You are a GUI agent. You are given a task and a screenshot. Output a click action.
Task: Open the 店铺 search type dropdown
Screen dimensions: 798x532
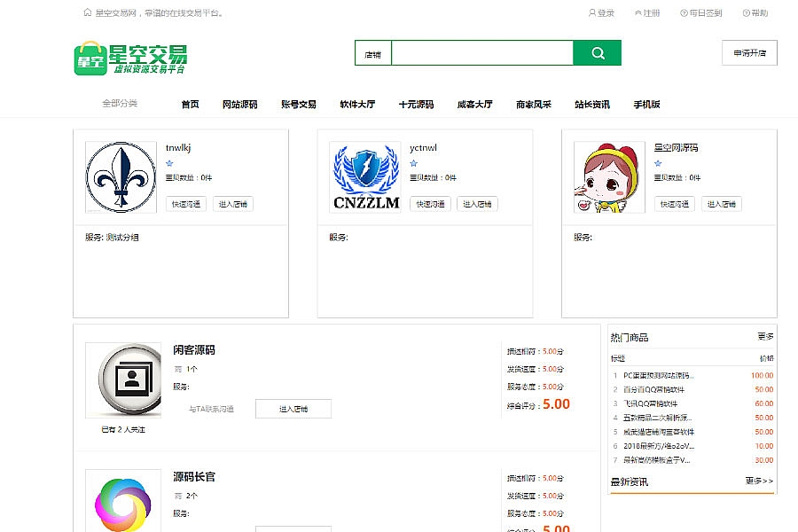click(x=372, y=54)
